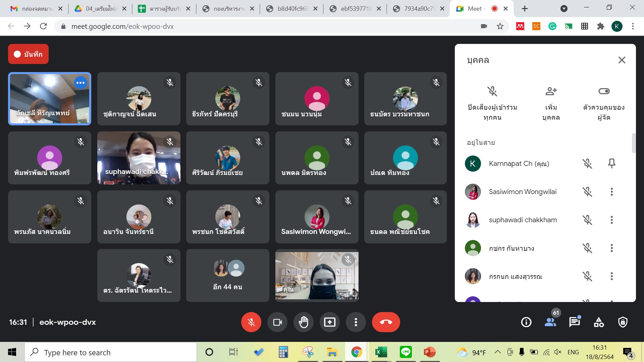Open host controls shield icon
The image size is (644, 362).
[623, 322]
